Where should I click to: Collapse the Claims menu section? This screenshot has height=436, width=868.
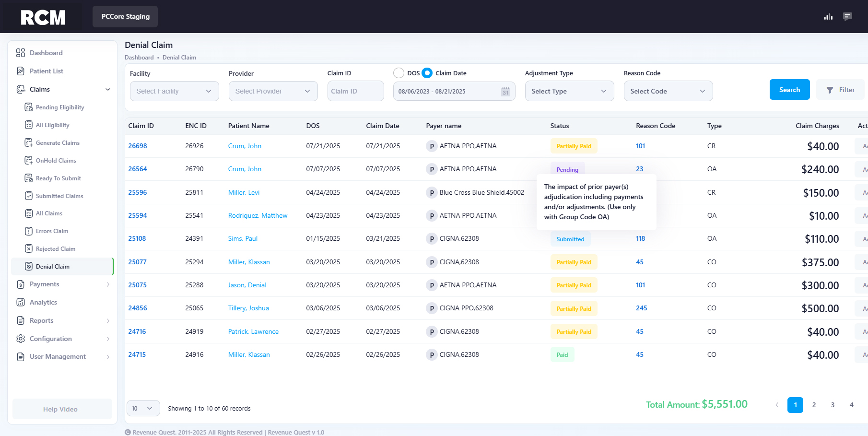108,89
